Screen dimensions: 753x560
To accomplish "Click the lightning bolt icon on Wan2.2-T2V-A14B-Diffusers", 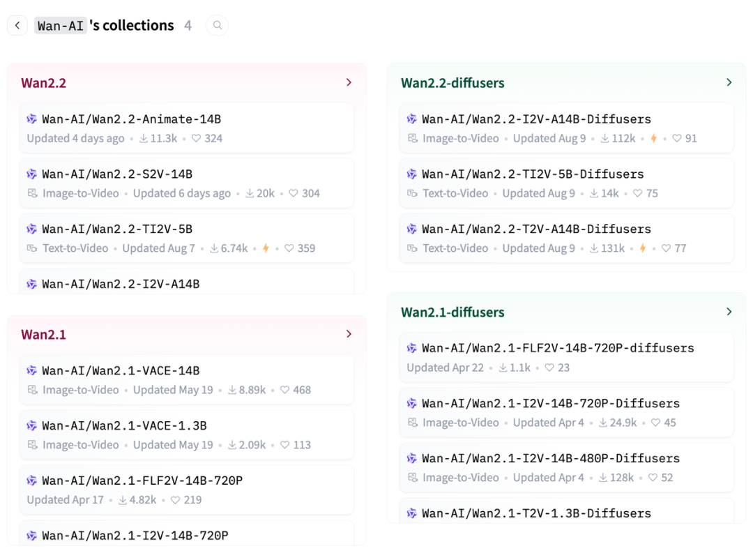I will [x=643, y=248].
